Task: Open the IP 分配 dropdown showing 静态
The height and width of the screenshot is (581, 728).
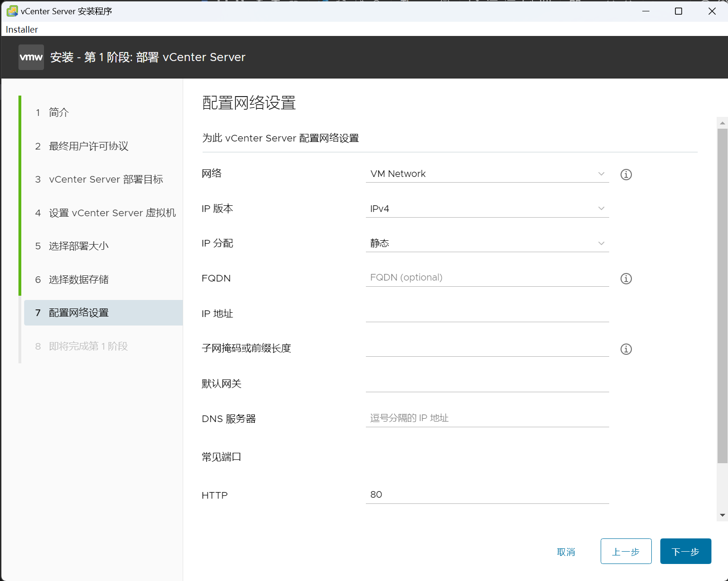Action: (487, 243)
